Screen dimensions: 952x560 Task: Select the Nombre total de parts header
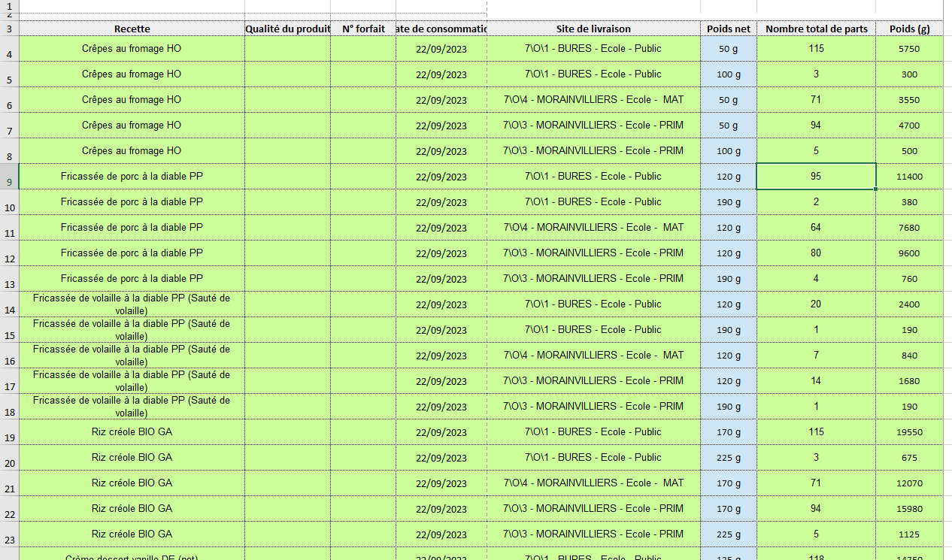[x=816, y=29]
